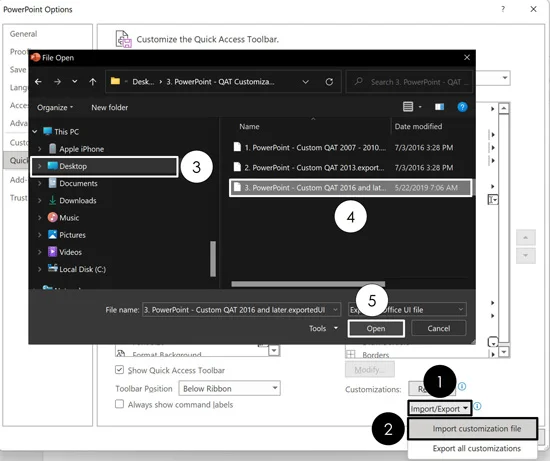This screenshot has width=550, height=461.
Task: Toggle Show Quick Access Toolbar checkbox
Action: 119,370
